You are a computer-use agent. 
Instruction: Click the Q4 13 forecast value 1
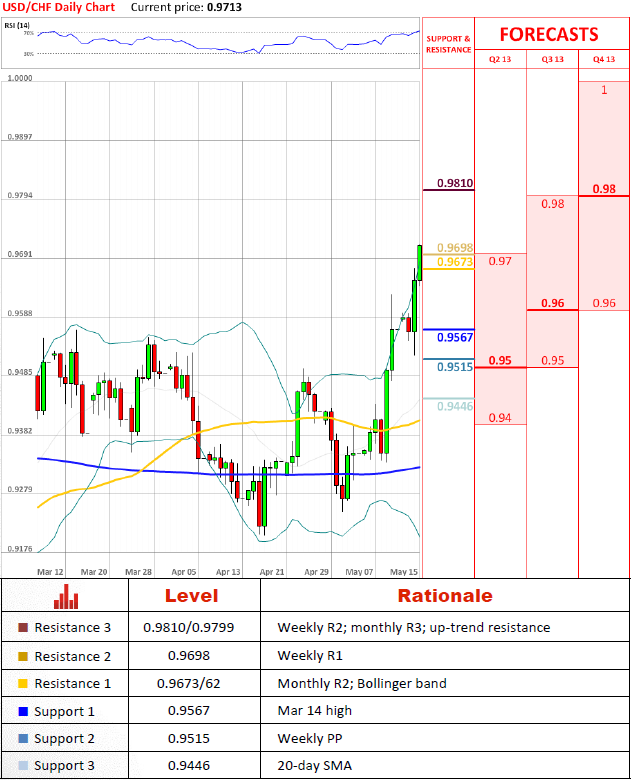click(604, 90)
